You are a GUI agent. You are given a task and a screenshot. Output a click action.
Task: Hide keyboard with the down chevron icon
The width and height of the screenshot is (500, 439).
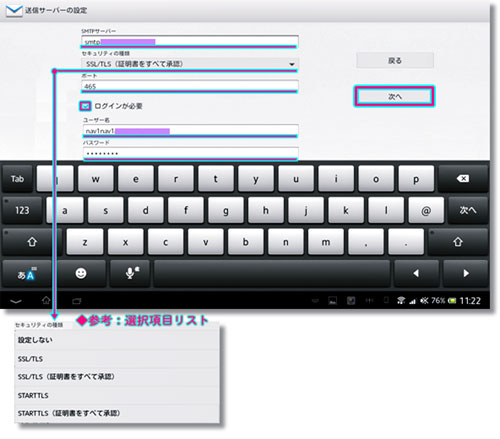point(16,301)
